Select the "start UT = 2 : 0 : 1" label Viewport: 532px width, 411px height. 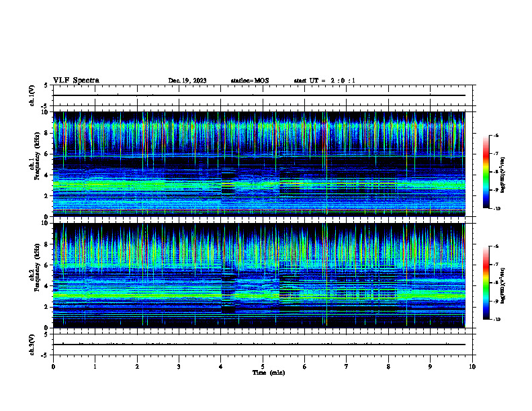[324, 81]
